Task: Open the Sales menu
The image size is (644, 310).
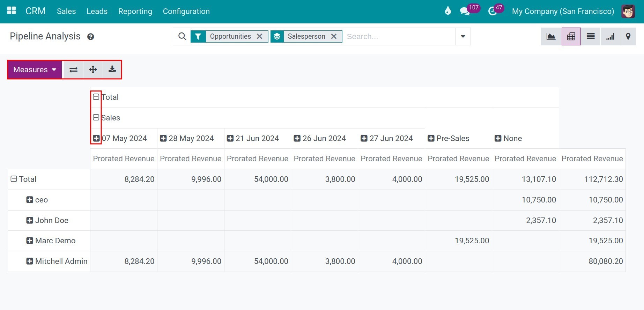Action: [x=66, y=11]
